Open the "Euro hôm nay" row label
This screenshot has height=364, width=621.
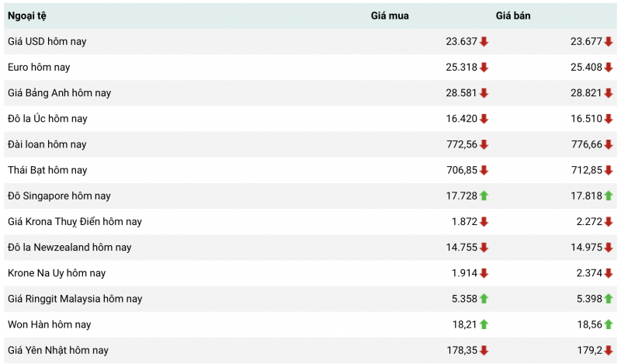[x=39, y=68]
